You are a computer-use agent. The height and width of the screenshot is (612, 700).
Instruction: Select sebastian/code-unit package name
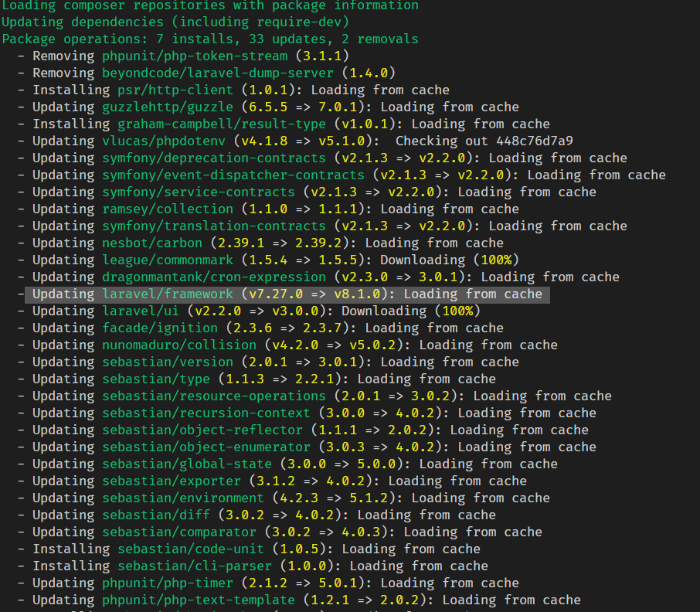191,549
